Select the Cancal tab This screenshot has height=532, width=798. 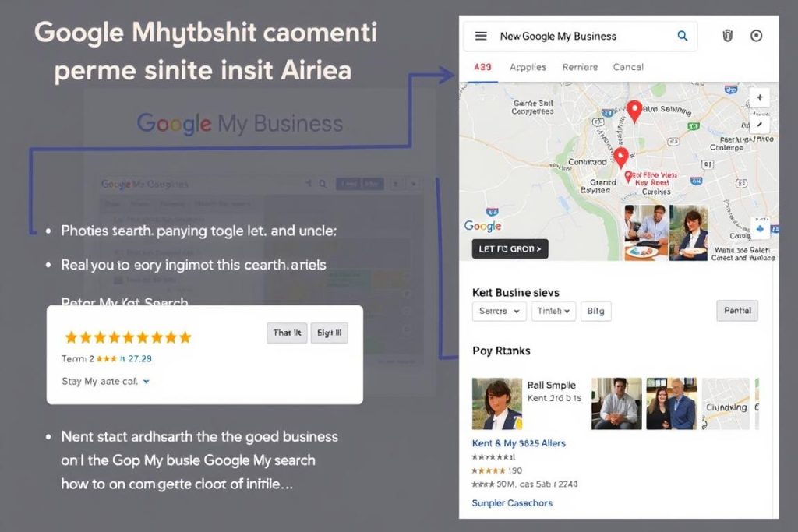tap(627, 67)
